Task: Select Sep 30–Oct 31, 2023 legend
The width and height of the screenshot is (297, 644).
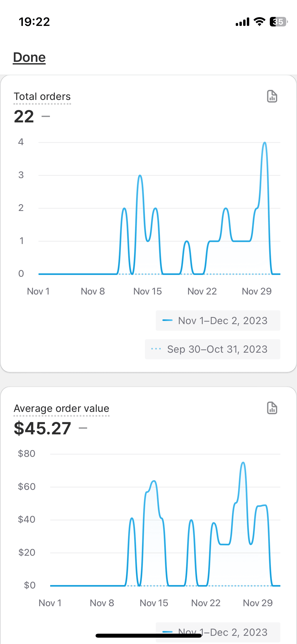Action: [213, 349]
